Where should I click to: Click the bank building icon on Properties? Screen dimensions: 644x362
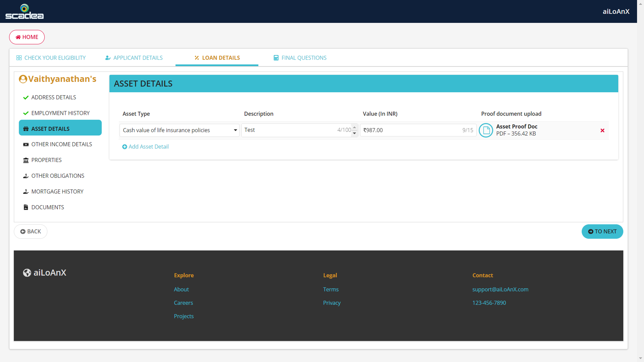click(x=26, y=160)
